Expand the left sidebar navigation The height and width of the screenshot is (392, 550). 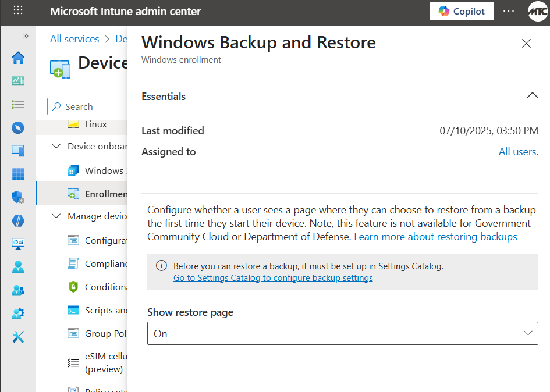tap(25, 36)
